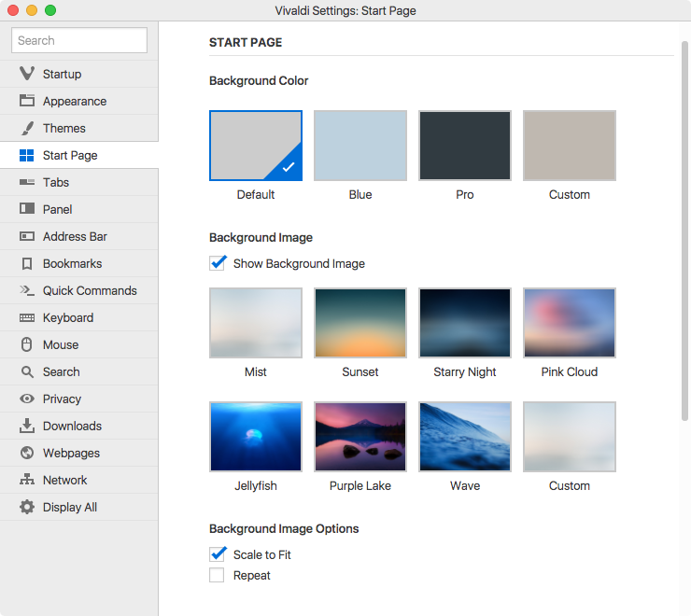This screenshot has width=691, height=616.
Task: Go to Bookmarks settings label
Action: pos(72,263)
